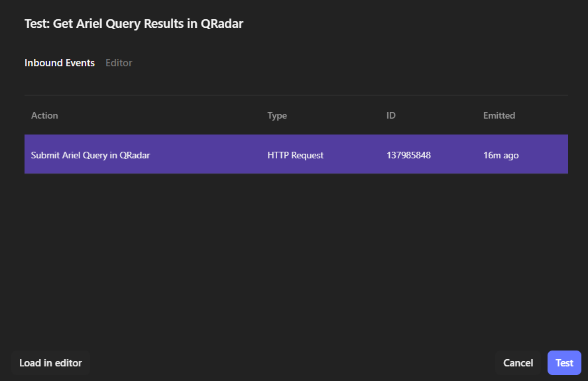Click the Action column header

pyautogui.click(x=44, y=115)
